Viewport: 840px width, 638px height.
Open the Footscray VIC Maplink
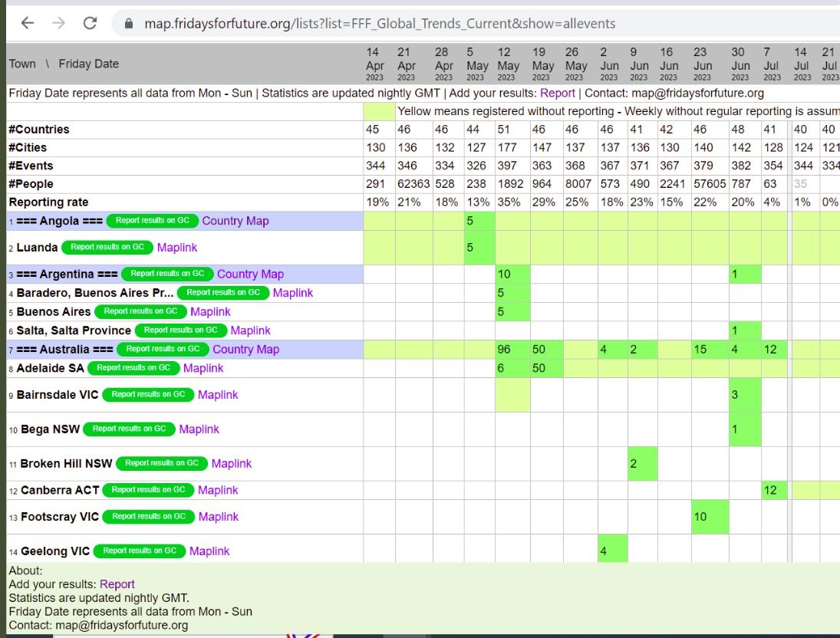219,517
